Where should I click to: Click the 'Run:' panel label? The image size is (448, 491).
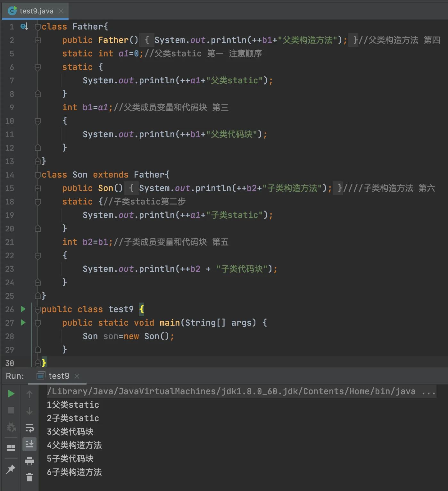pos(15,376)
